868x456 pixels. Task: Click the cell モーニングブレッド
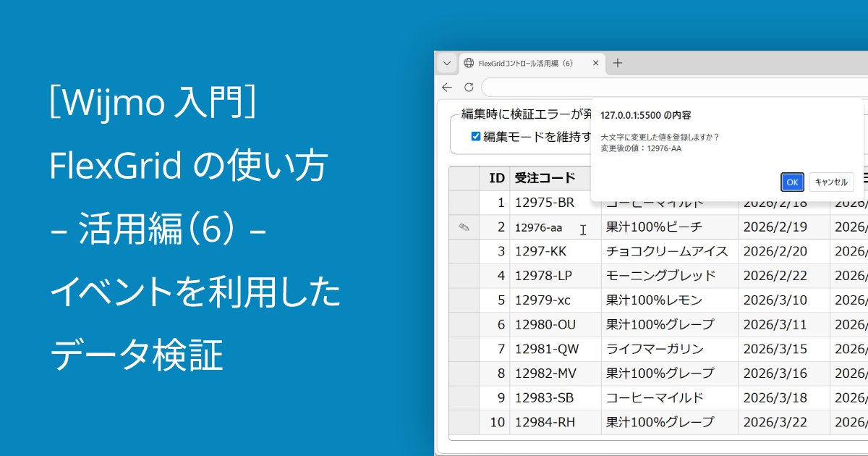pos(670,276)
